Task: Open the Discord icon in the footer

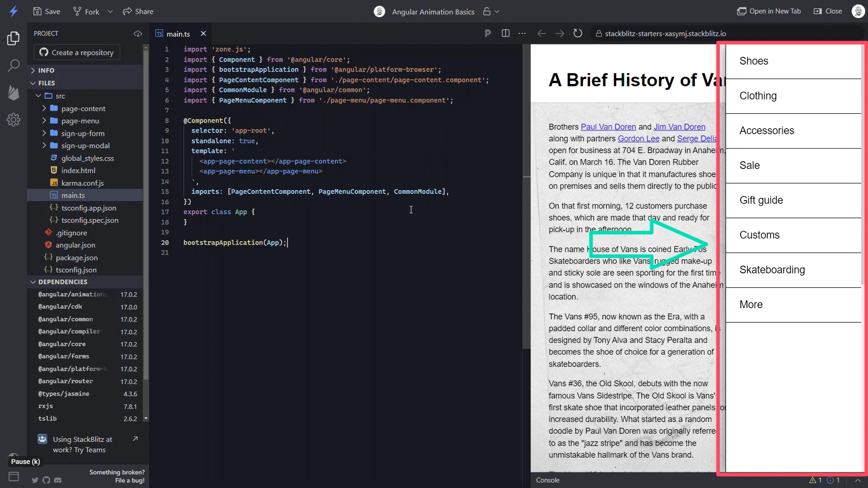Action: click(58, 480)
